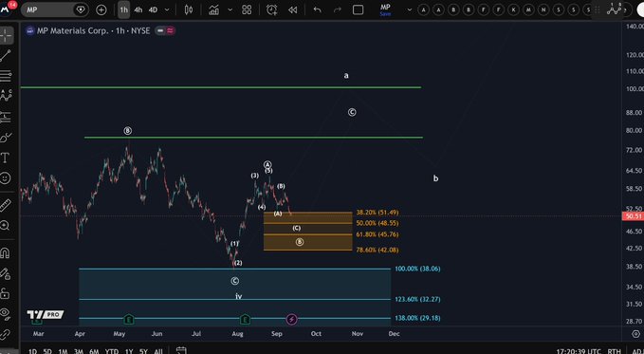Select the 5Y date range
The width and height of the screenshot is (644, 354).
(x=143, y=351)
